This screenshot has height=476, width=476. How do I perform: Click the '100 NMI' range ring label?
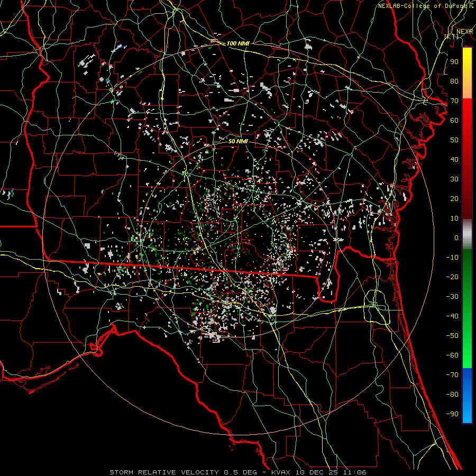tap(238, 43)
